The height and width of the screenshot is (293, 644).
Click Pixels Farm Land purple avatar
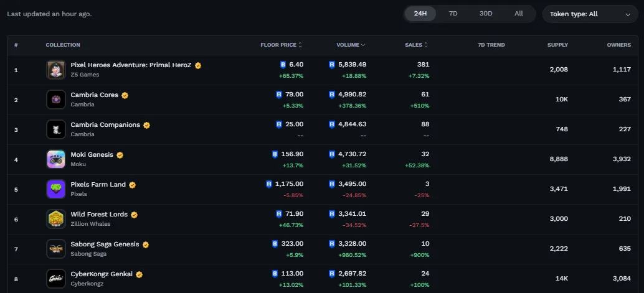click(56, 189)
